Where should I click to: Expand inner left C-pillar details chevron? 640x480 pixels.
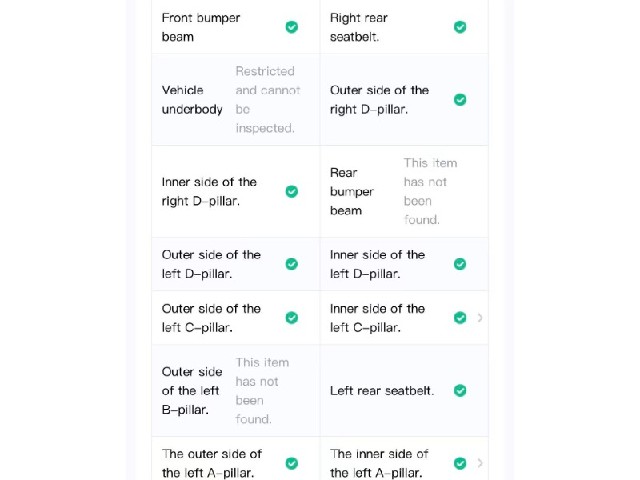[480, 318]
